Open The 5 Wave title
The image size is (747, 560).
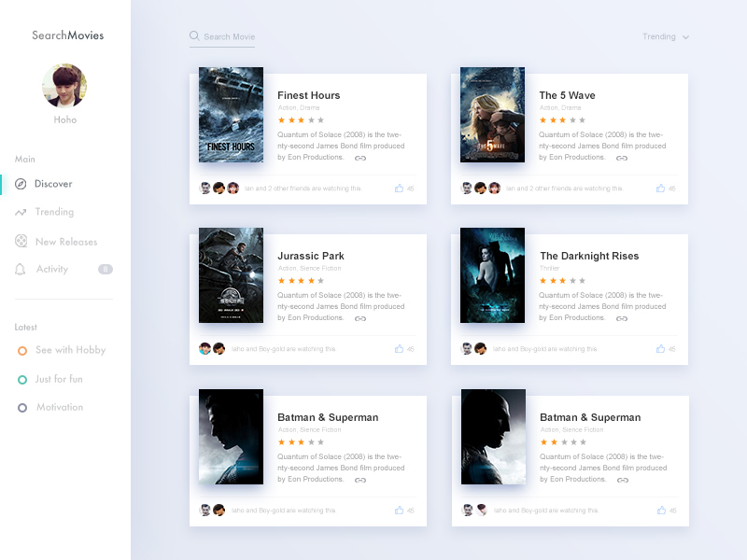(567, 95)
